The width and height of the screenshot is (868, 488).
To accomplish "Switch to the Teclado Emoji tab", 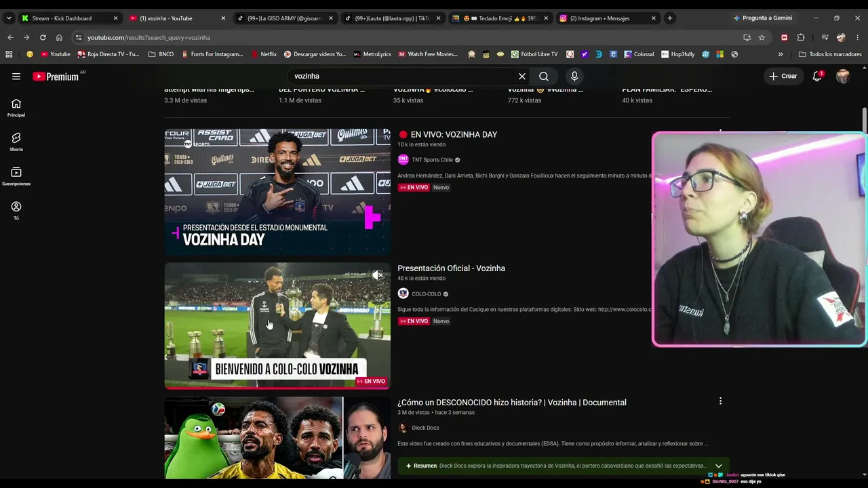I will pos(500,18).
